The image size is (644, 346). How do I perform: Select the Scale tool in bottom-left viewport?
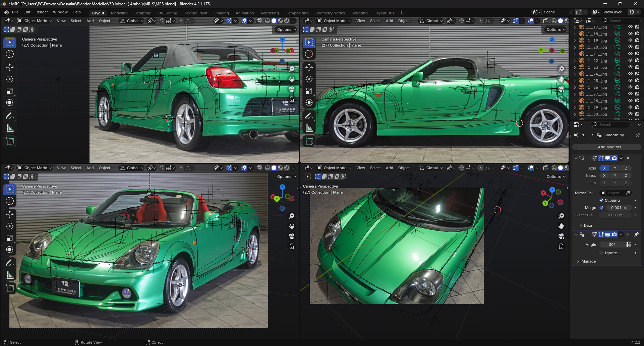(10, 238)
